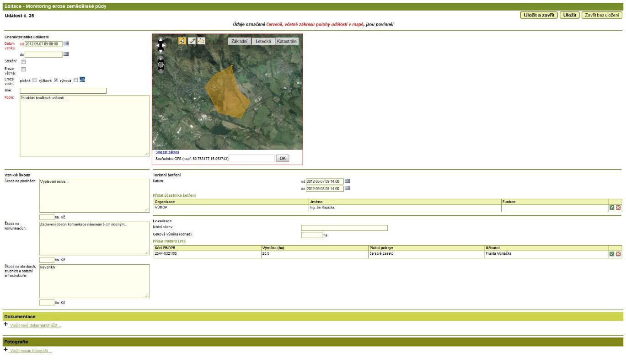The width and height of the screenshot is (626, 364).
Task: Switch map to Katastrální layer
Action: click(x=287, y=41)
